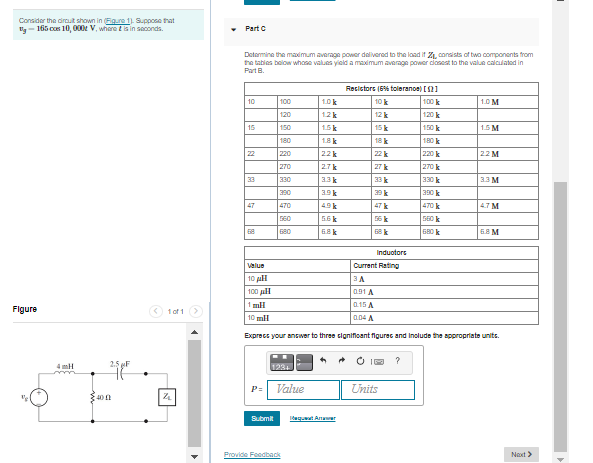Open Provide Feedback link
Image resolution: width=593 pixels, height=463 pixels.
(x=252, y=454)
